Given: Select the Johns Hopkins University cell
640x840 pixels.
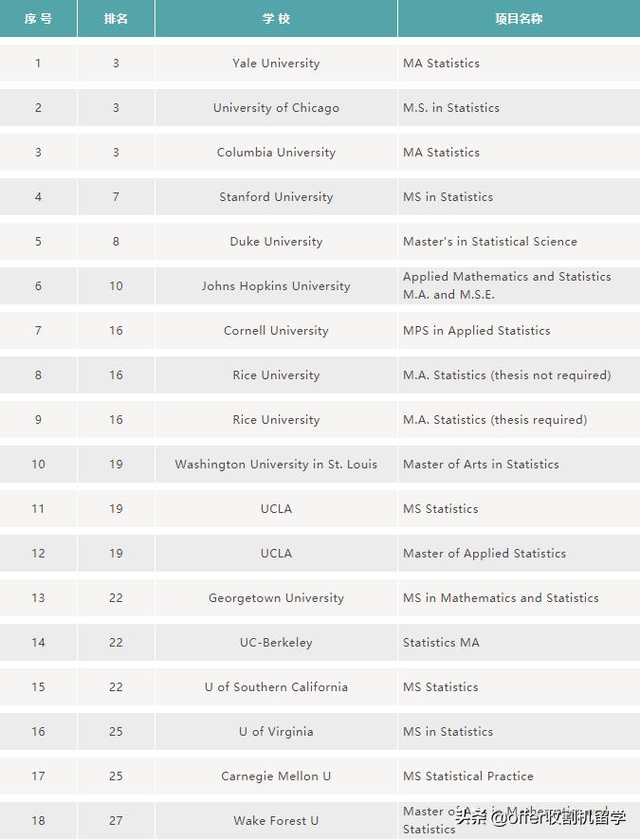Looking at the screenshot, I should pyautogui.click(x=276, y=286).
